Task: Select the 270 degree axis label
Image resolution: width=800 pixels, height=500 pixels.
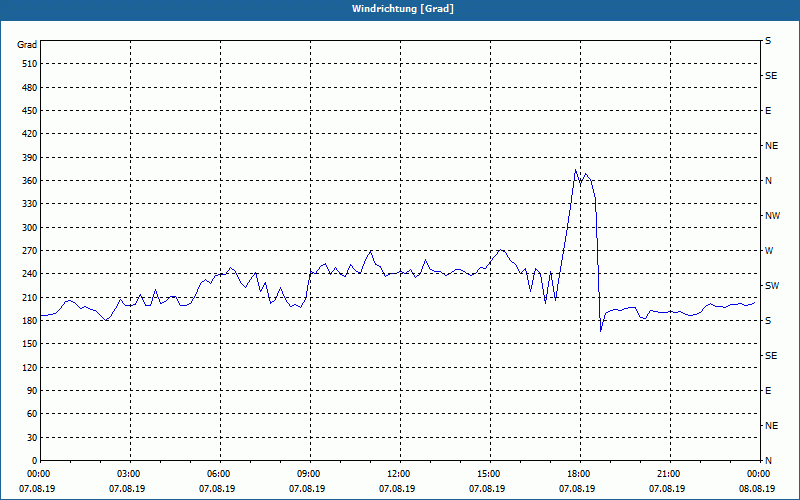Action: point(30,251)
